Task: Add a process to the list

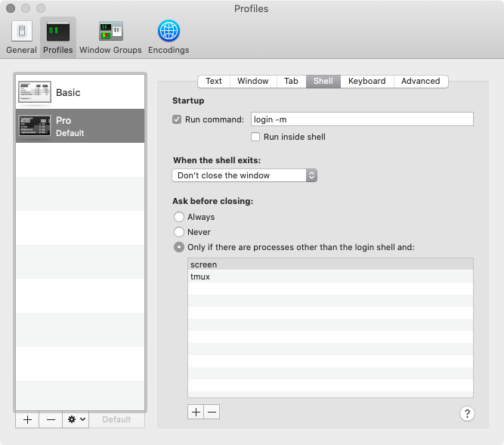Action: tap(196, 412)
